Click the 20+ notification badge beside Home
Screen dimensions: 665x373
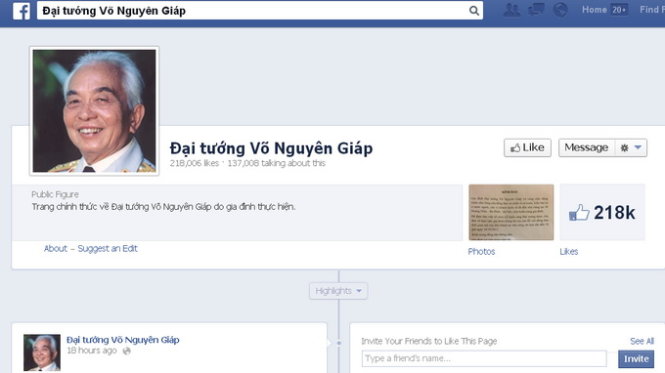[619, 10]
